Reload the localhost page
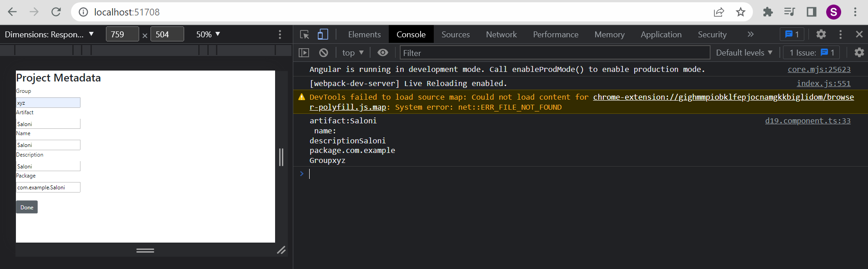The height and width of the screenshot is (269, 868). 56,12
